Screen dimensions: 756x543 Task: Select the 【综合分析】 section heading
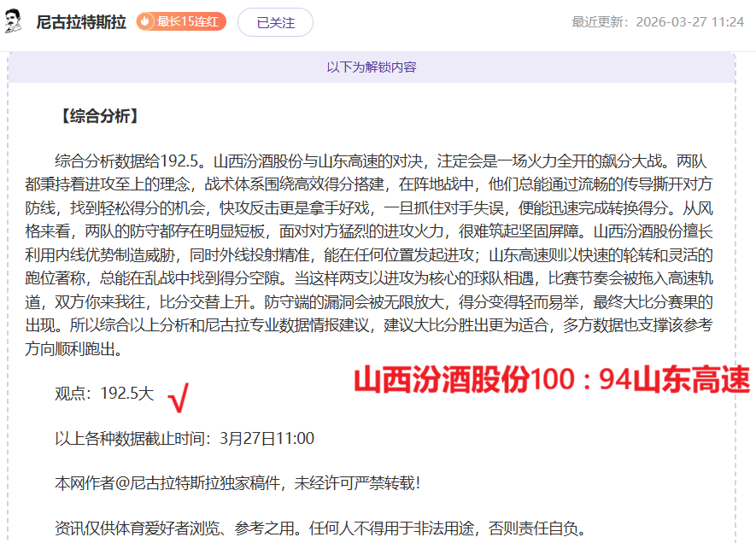click(99, 117)
